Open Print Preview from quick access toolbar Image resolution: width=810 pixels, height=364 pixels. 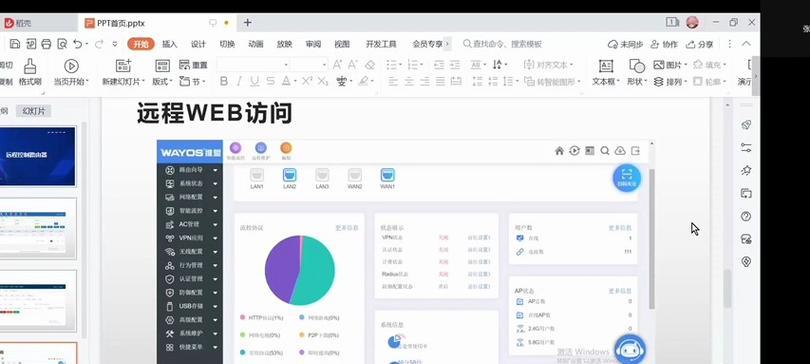(62, 44)
